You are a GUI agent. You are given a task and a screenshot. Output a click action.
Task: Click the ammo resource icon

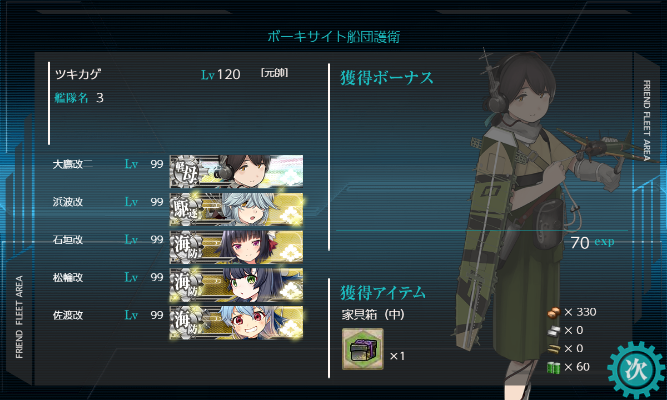(553, 349)
